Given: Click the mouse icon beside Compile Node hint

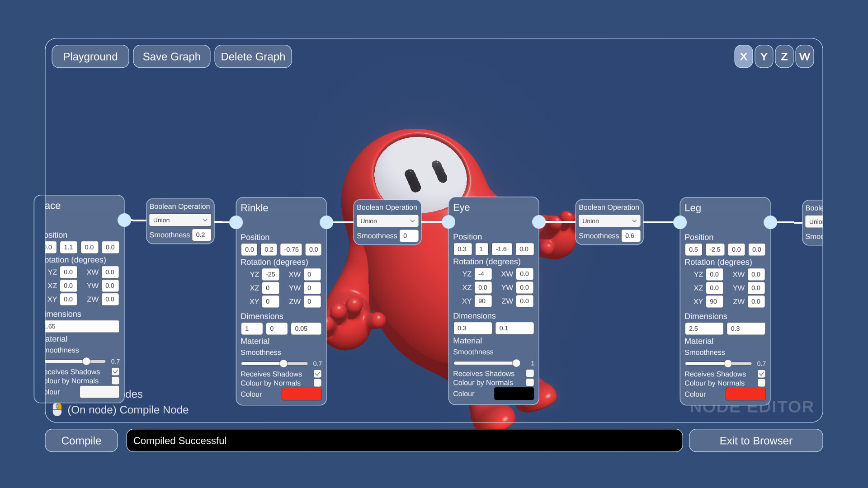Looking at the screenshot, I should tap(57, 409).
